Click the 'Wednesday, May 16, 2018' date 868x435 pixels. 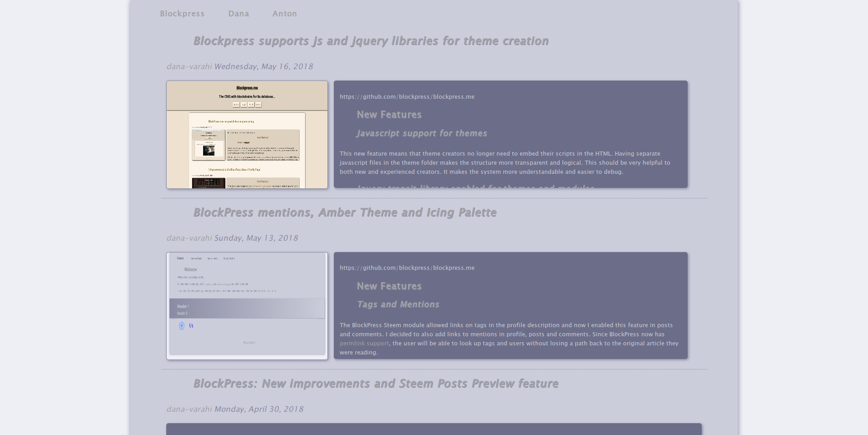[x=264, y=66]
